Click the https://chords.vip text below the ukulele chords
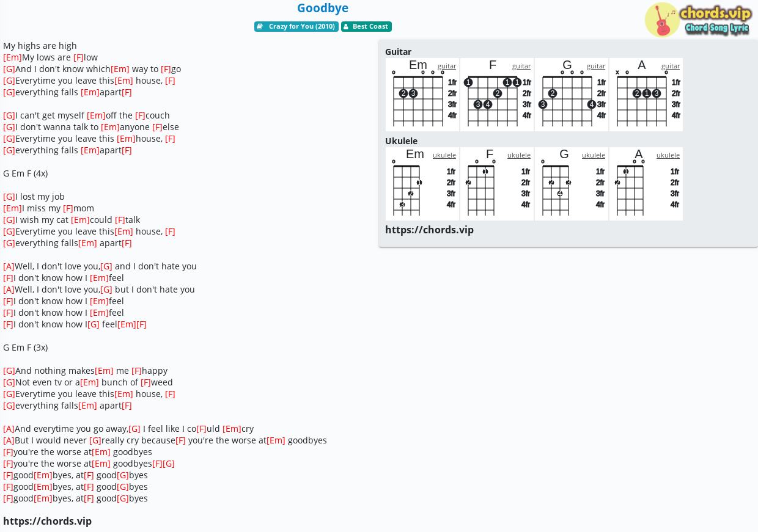 coord(429,230)
